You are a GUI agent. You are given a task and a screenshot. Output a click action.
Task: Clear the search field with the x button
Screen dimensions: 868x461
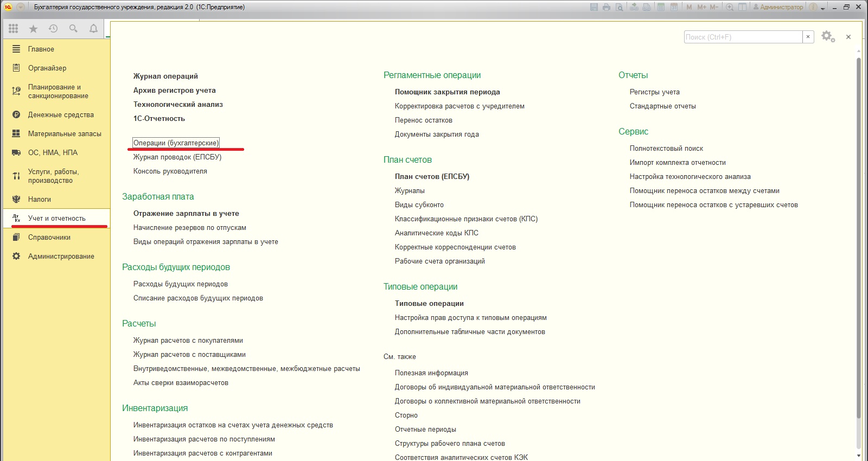[x=808, y=37]
